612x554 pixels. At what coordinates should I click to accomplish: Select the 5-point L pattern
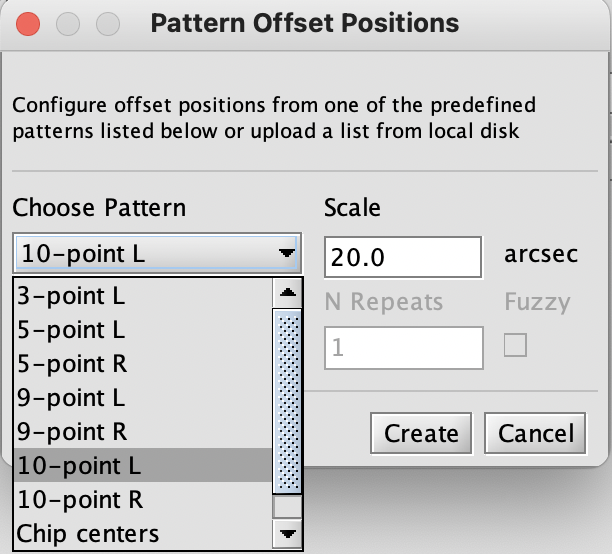[x=143, y=330]
